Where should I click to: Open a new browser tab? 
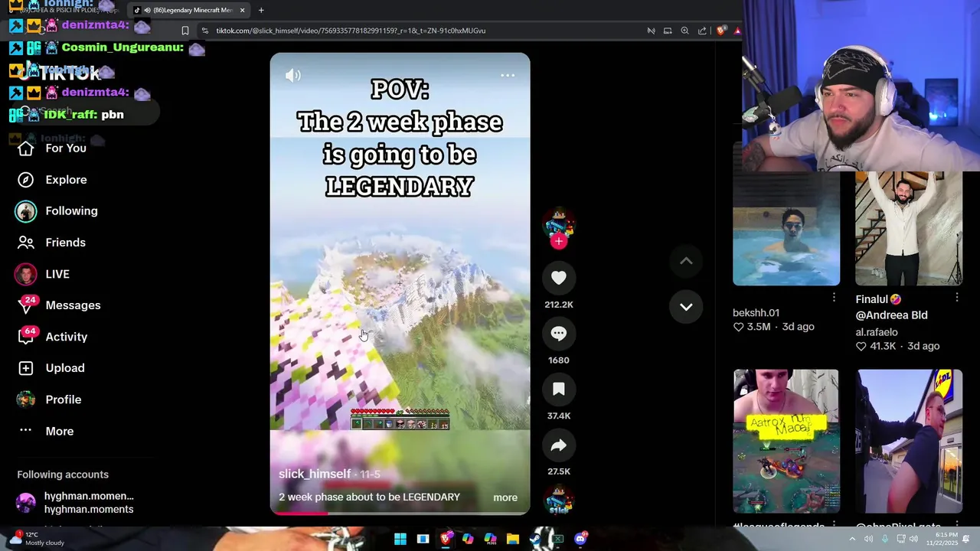coord(261,10)
